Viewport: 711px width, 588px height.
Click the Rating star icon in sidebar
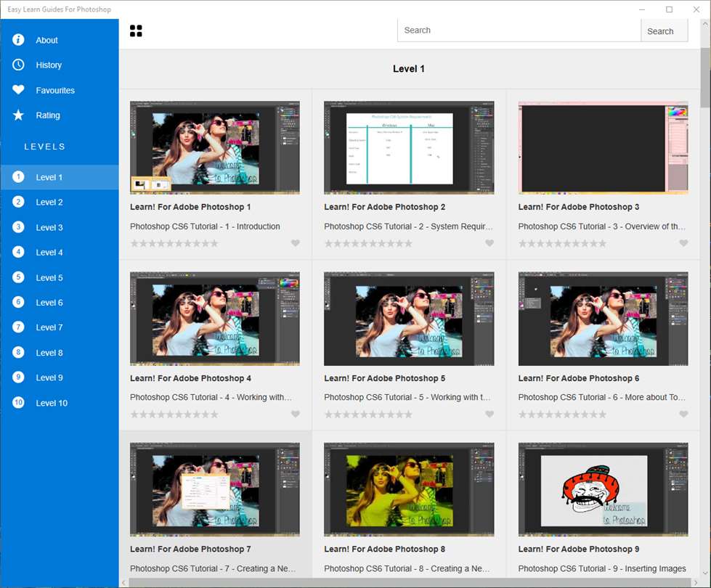[x=18, y=115]
